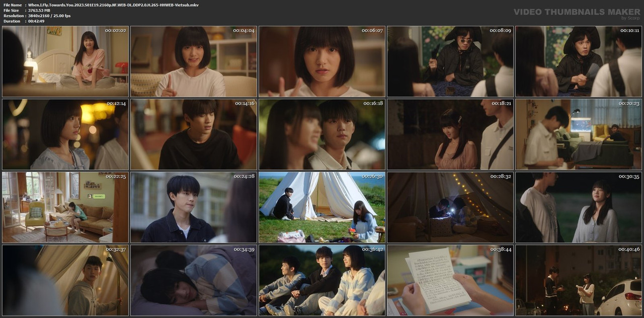644x318 pixels.
Task: Select the thumbnail stamped 00:02:02
Action: tap(65, 61)
